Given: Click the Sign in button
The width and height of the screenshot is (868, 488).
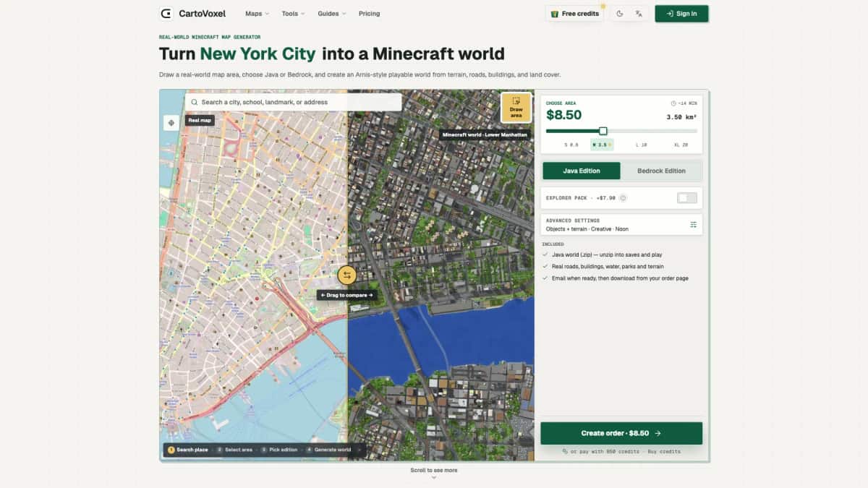Looking at the screenshot, I should 681,14.
